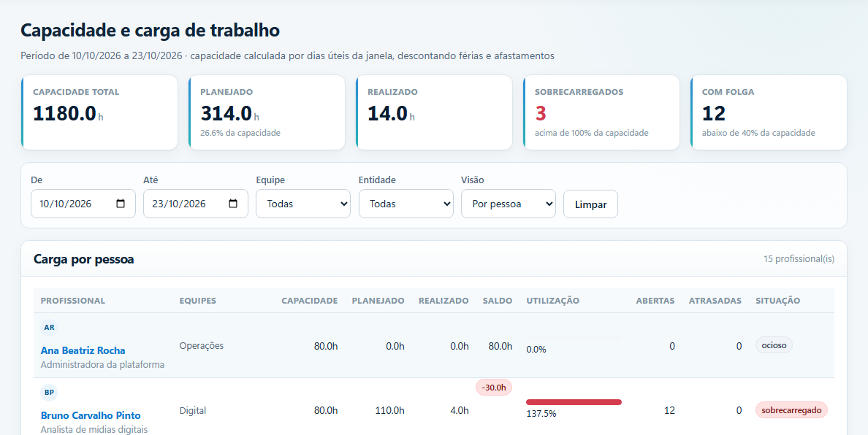Click AR avatar of Ana Beatriz Rocha
The width and height of the screenshot is (868, 435).
pos(49,327)
